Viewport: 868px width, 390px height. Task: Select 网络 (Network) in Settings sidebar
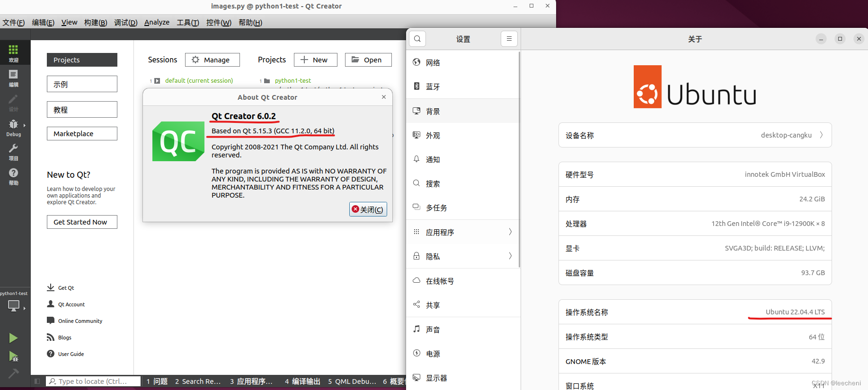click(463, 62)
